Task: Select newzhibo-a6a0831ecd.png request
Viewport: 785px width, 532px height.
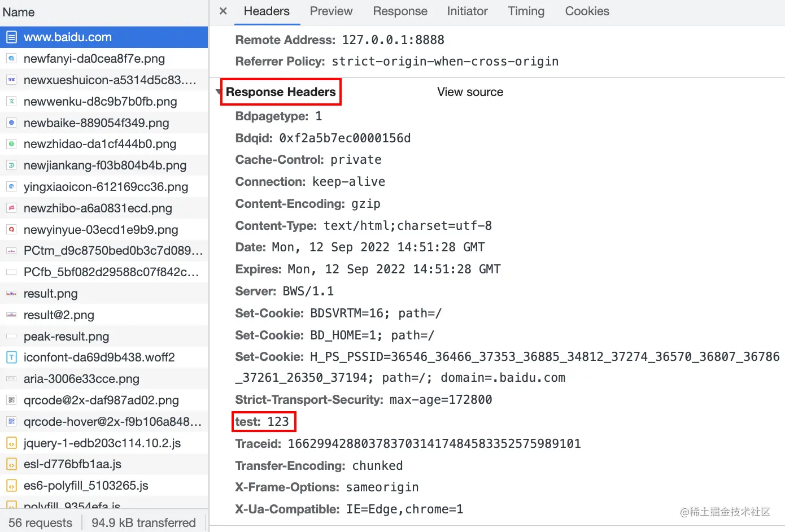Action: 104,208
